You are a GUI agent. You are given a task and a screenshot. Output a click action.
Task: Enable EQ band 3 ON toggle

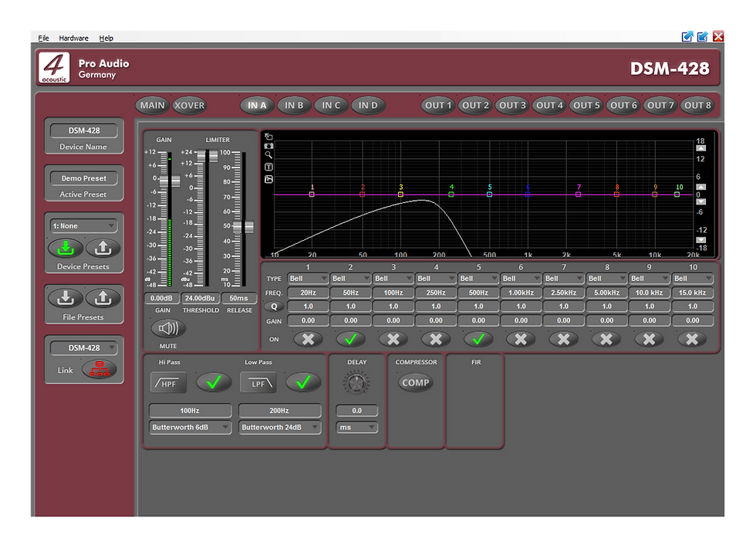tap(393, 340)
